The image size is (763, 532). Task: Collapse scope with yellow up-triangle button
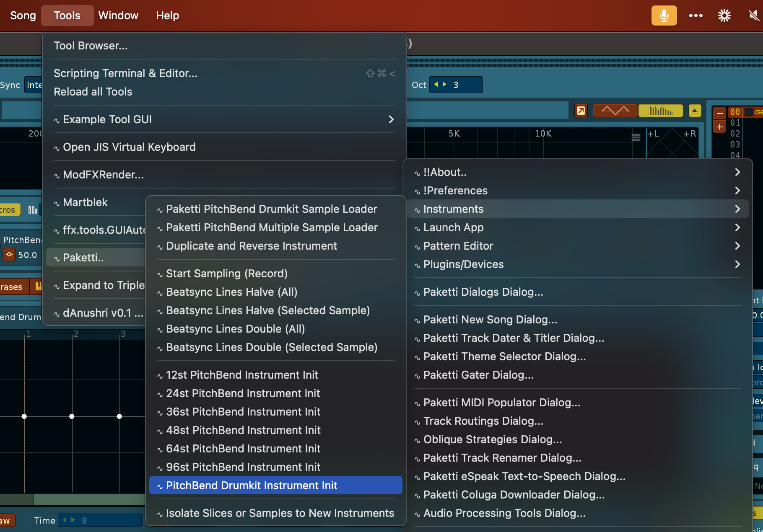click(694, 111)
